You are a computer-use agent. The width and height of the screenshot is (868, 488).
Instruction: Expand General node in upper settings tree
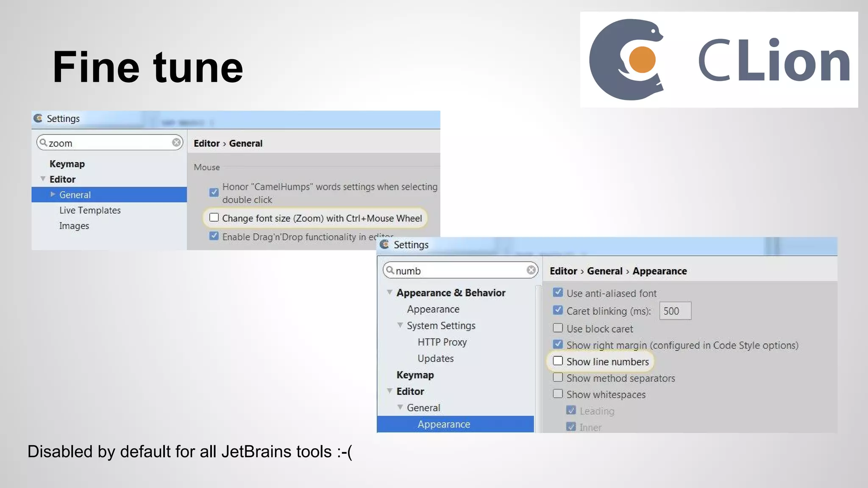[53, 194]
